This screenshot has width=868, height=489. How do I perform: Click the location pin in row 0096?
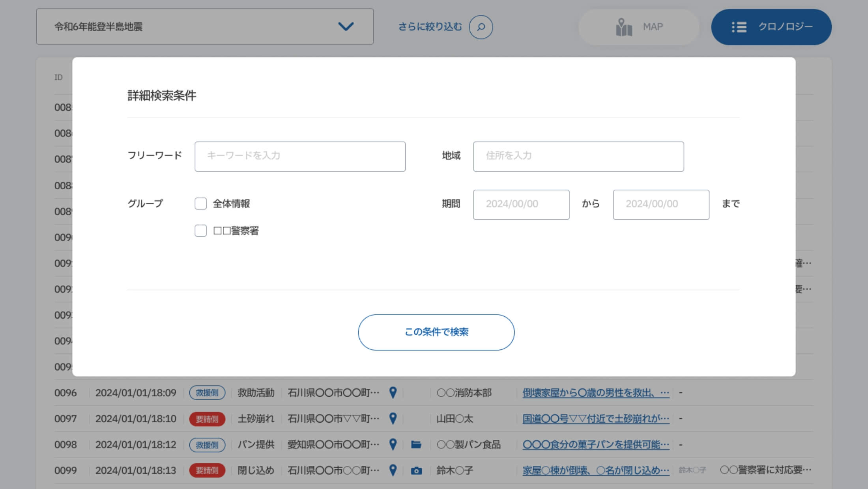click(393, 392)
